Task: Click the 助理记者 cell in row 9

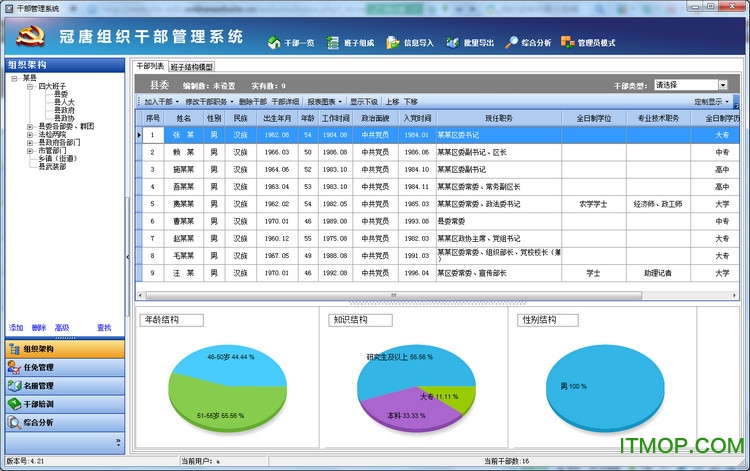Action: 658,273
